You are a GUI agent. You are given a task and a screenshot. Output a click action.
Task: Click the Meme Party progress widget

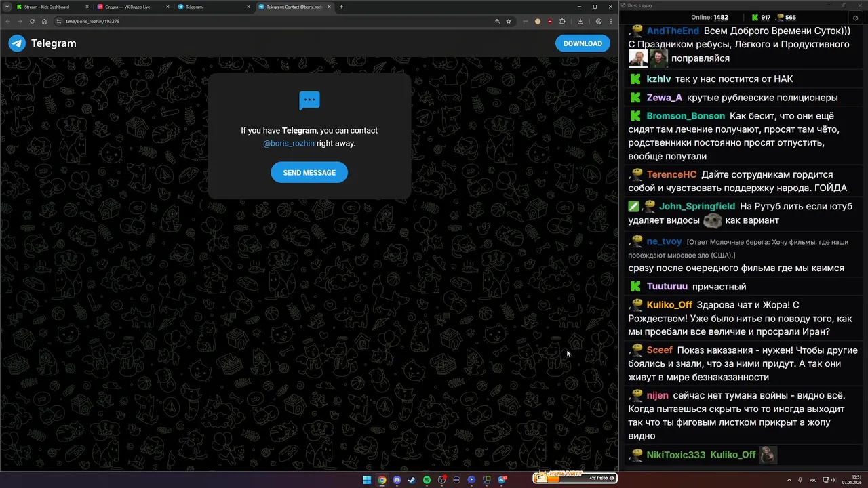click(574, 478)
